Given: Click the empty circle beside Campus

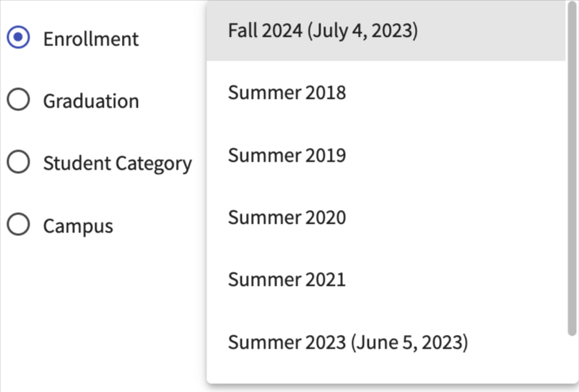Looking at the screenshot, I should tap(18, 225).
